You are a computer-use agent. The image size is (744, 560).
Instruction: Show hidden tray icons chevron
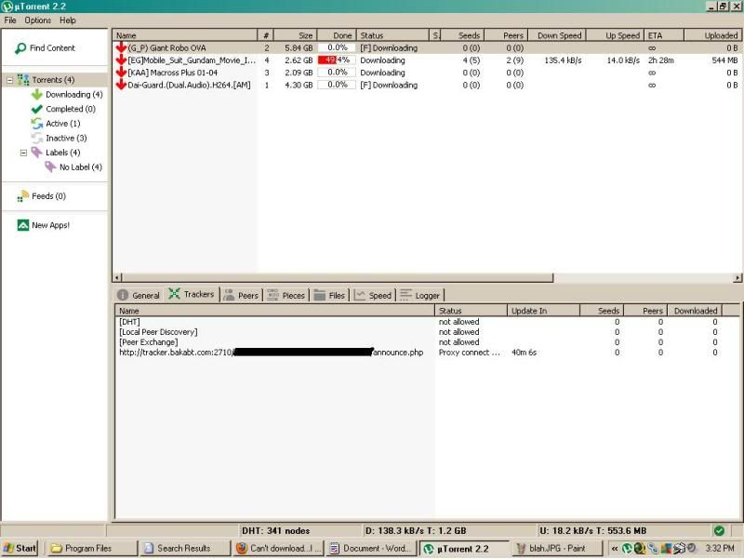click(x=615, y=548)
